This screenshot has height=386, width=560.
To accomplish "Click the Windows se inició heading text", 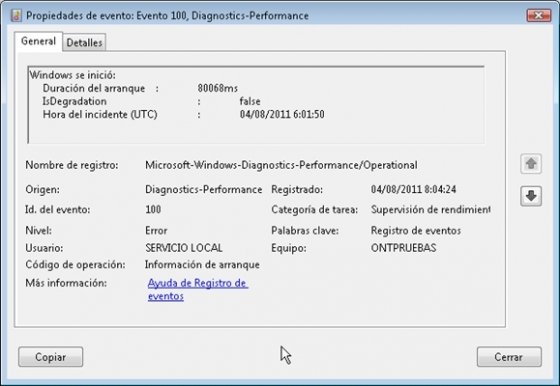I will coord(72,75).
